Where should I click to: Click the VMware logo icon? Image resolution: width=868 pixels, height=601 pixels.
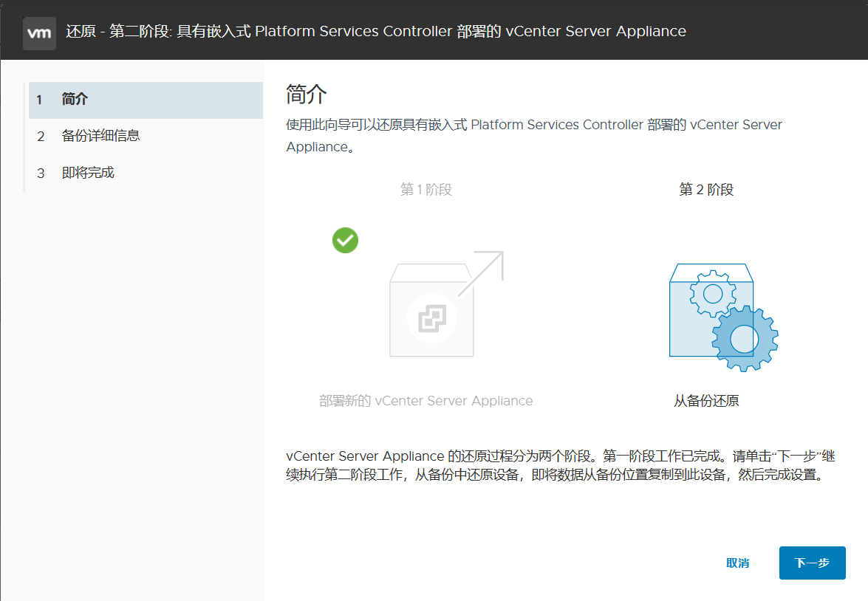[x=39, y=32]
